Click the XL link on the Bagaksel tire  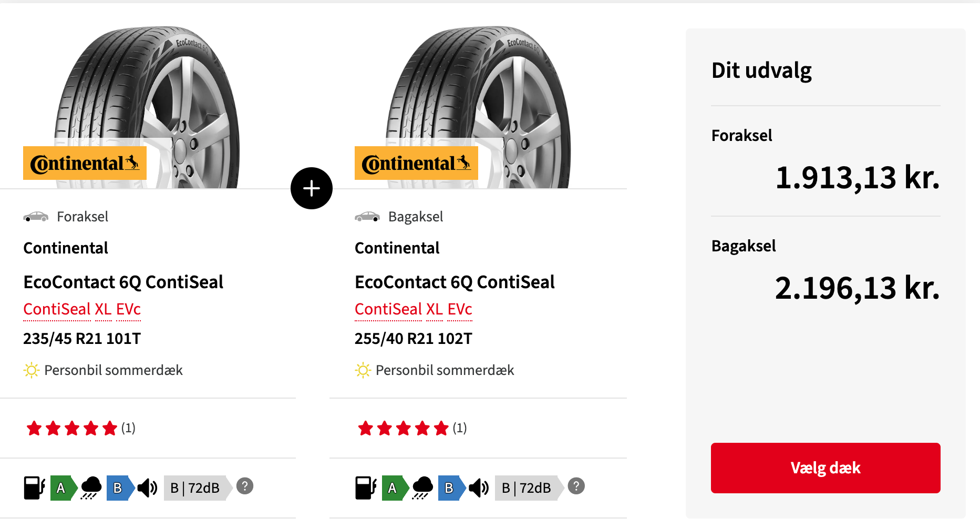pyautogui.click(x=434, y=309)
